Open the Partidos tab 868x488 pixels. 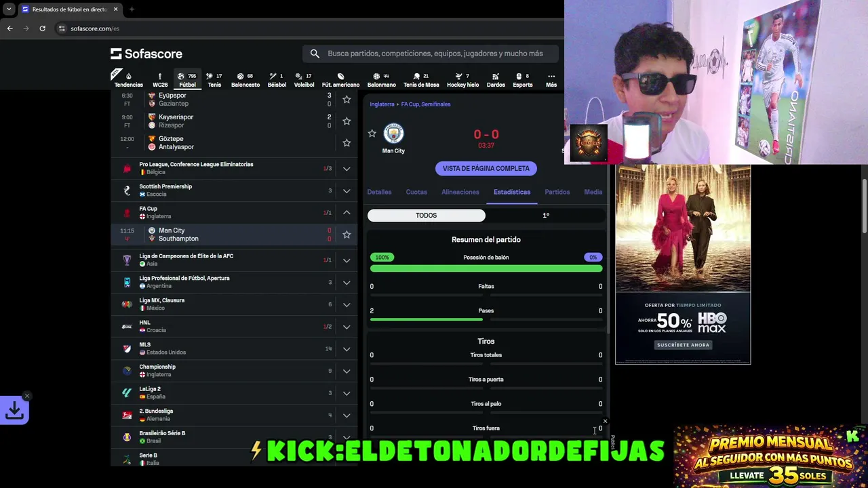pos(557,192)
